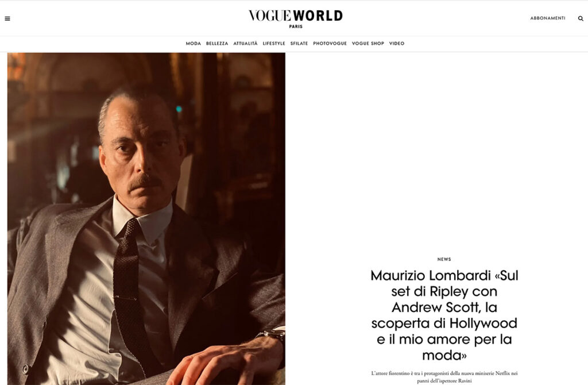The image size is (588, 385).
Task: Select Attualità in the navigation bar
Action: pyautogui.click(x=245, y=44)
